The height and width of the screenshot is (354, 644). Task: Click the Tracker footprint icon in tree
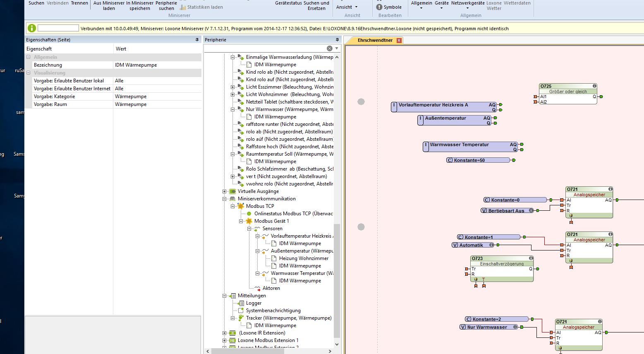(x=241, y=318)
